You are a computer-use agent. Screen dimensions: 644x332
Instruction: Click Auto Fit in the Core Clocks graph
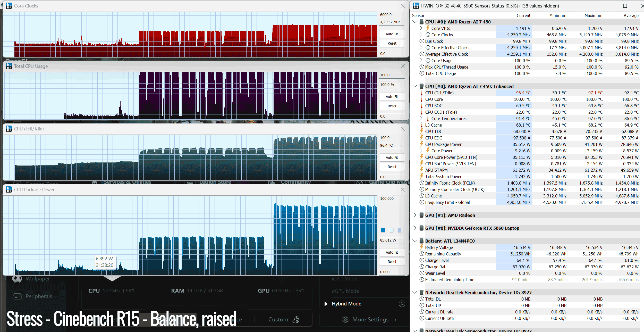[392, 34]
